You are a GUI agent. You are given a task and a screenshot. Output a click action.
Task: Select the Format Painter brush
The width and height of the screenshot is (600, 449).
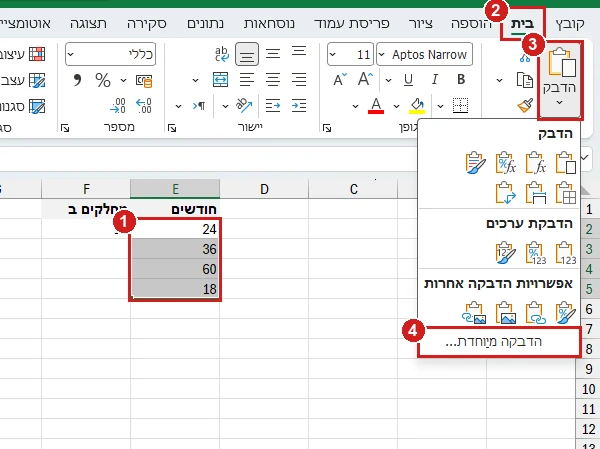coord(525,105)
